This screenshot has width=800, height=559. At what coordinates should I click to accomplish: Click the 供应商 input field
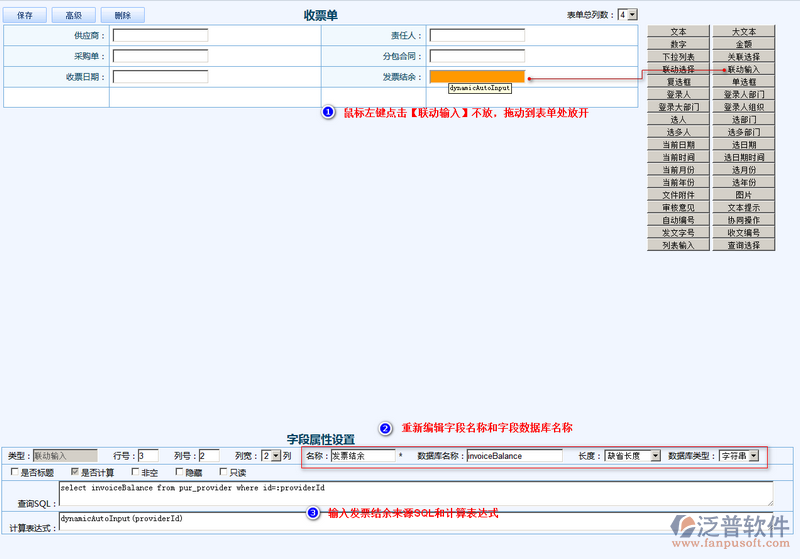click(x=160, y=35)
